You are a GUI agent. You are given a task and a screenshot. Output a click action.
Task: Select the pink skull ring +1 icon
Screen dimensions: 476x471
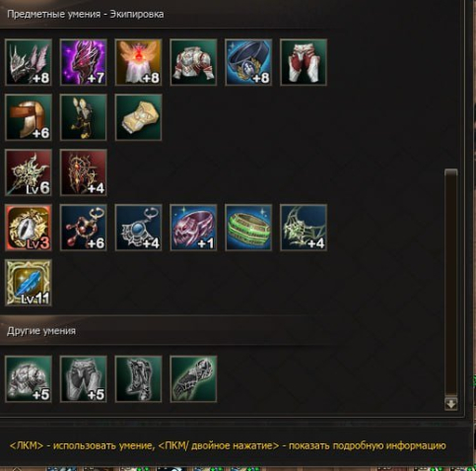click(193, 228)
